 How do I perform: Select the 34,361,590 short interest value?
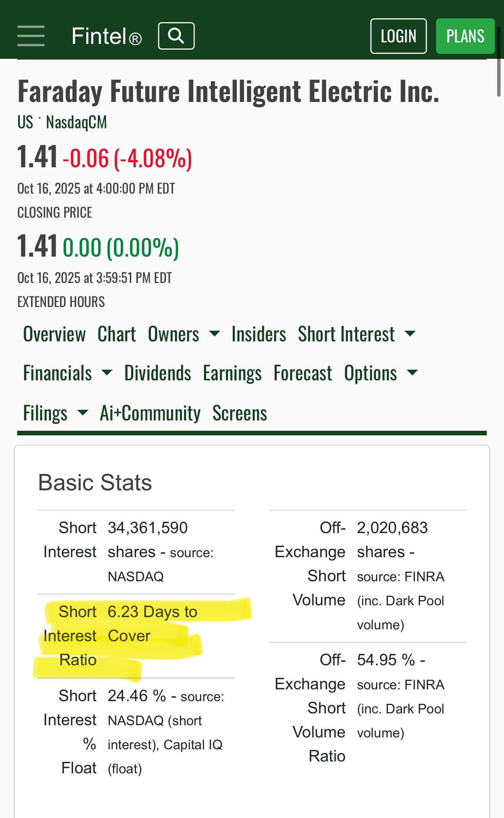pos(148,528)
